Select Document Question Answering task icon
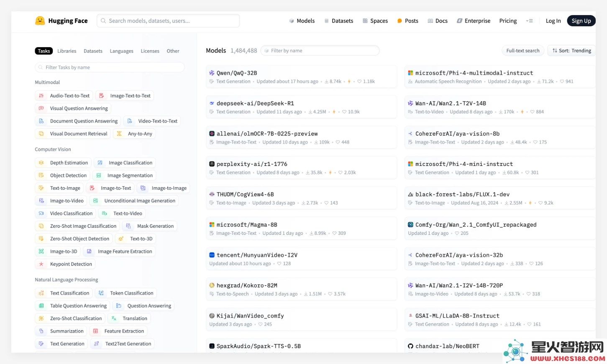Screen dimensions: 607x364 pyautogui.click(x=41, y=121)
